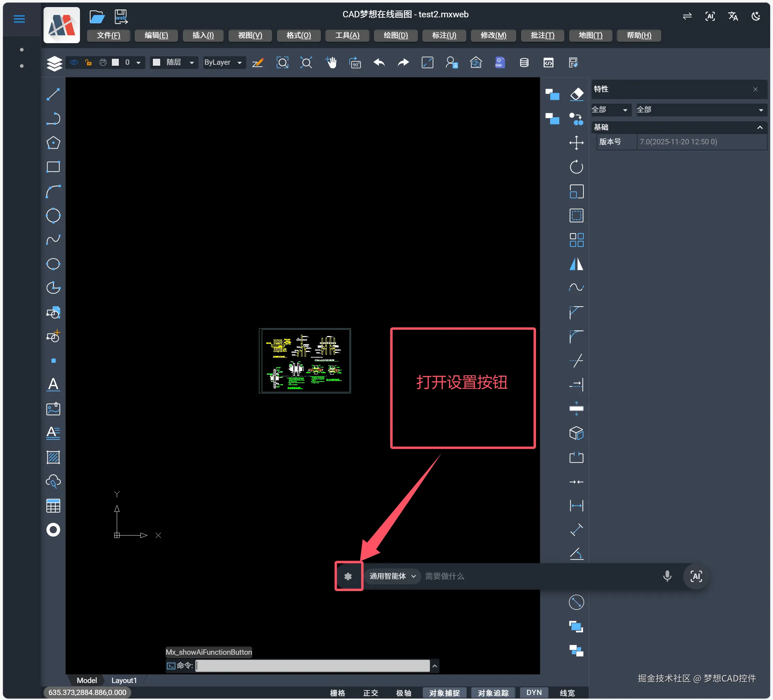The image size is (773, 700).
Task: Click the 命令 command input field
Action: point(312,666)
